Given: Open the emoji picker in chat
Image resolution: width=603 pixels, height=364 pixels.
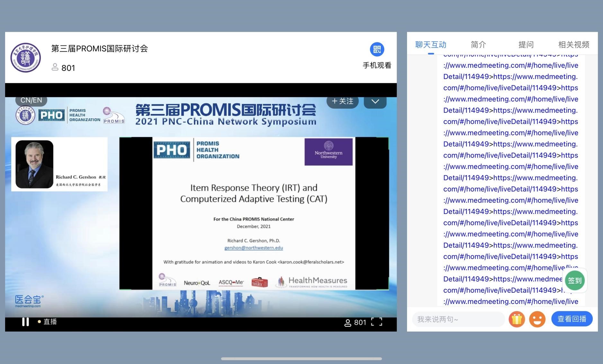Looking at the screenshot, I should click(537, 319).
